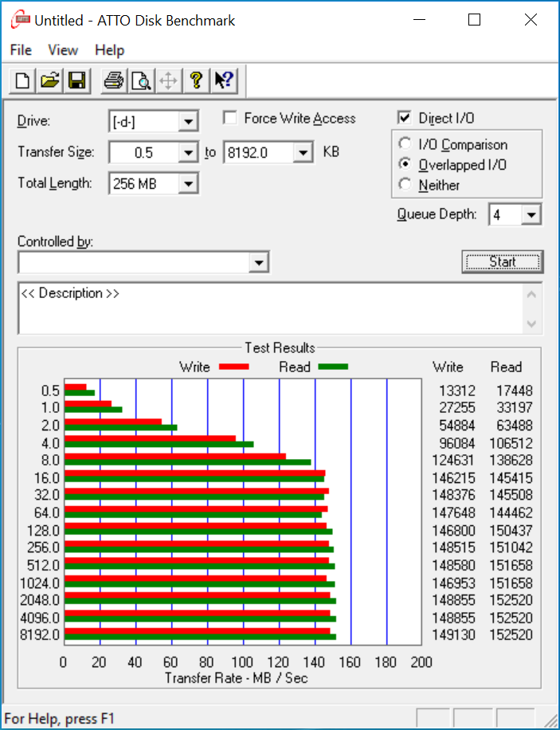The width and height of the screenshot is (560, 730).
Task: Minimize the ATTO Disk Benchmark window
Action: pyautogui.click(x=419, y=20)
